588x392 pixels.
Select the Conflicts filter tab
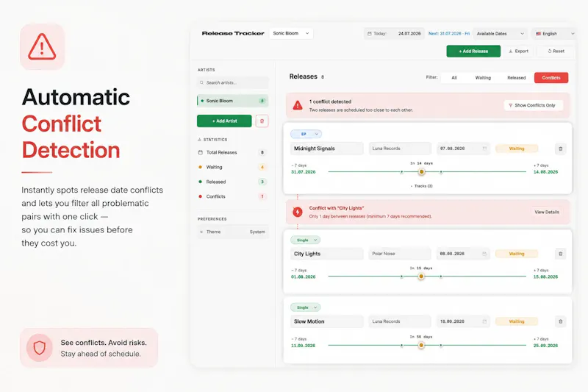tap(551, 78)
